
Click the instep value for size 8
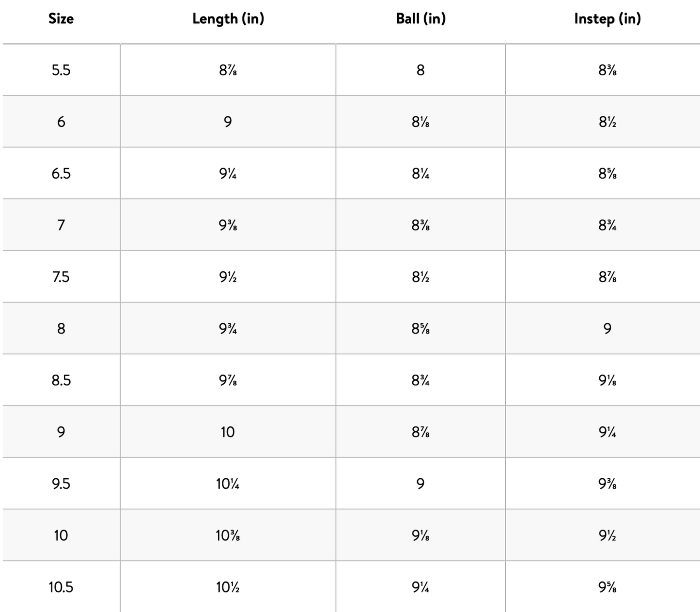pyautogui.click(x=607, y=329)
